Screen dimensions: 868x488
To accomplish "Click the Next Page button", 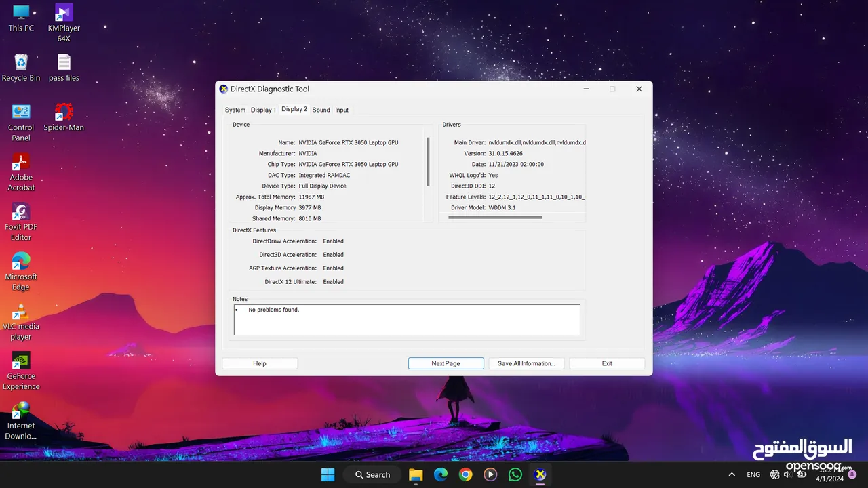I will (446, 363).
